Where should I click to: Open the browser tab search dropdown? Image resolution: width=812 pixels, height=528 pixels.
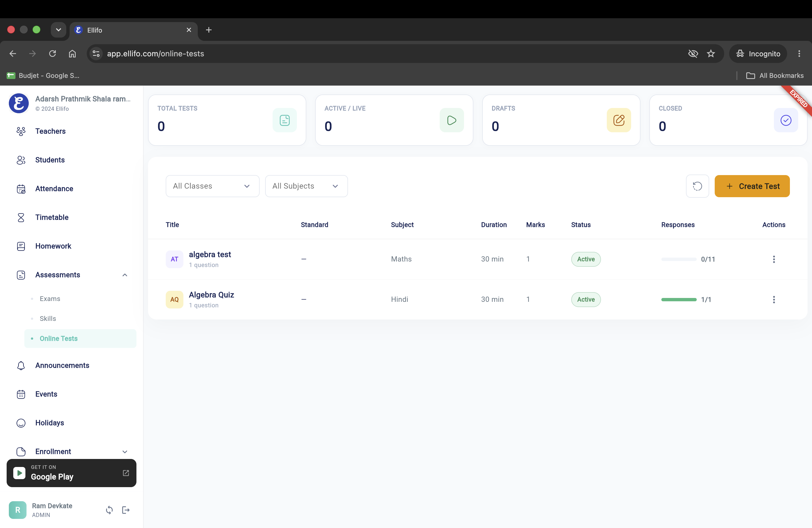pyautogui.click(x=58, y=30)
